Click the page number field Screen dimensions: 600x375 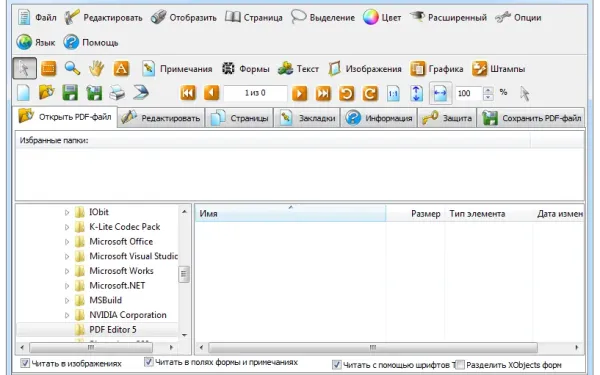tap(255, 93)
